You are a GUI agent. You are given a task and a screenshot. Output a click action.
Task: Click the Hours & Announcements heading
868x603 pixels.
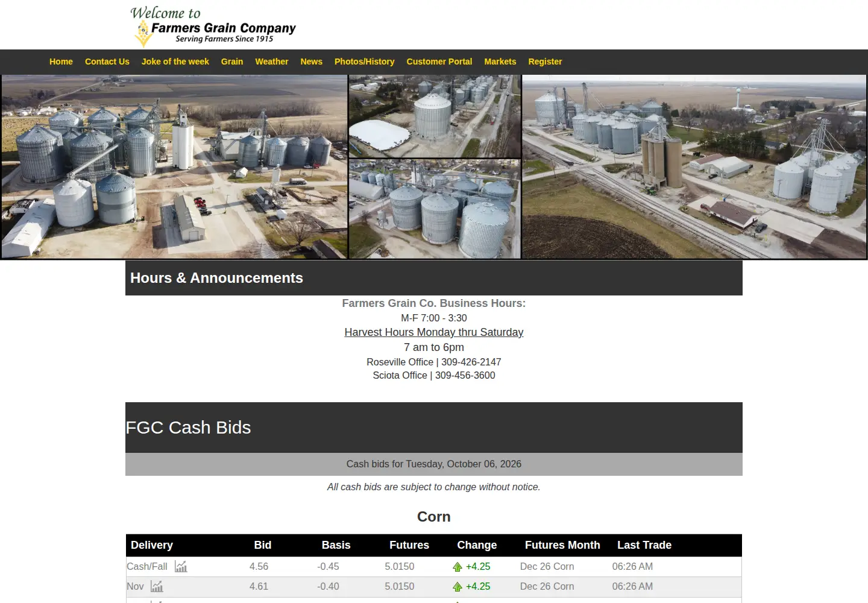(217, 278)
